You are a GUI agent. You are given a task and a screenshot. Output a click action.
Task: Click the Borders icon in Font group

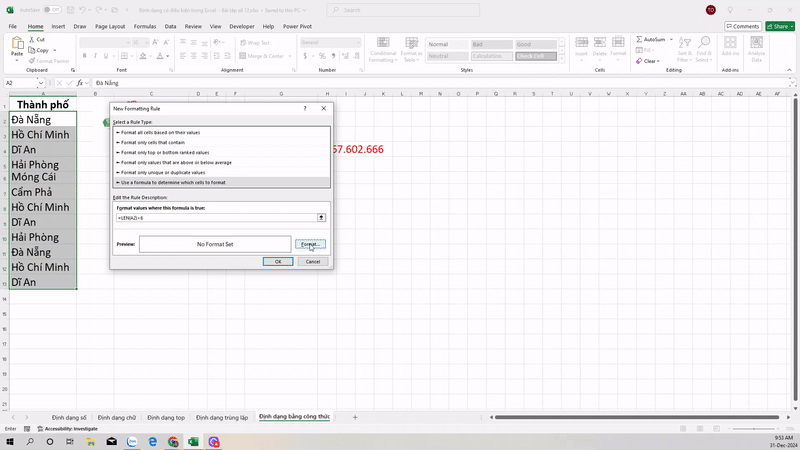click(x=124, y=56)
